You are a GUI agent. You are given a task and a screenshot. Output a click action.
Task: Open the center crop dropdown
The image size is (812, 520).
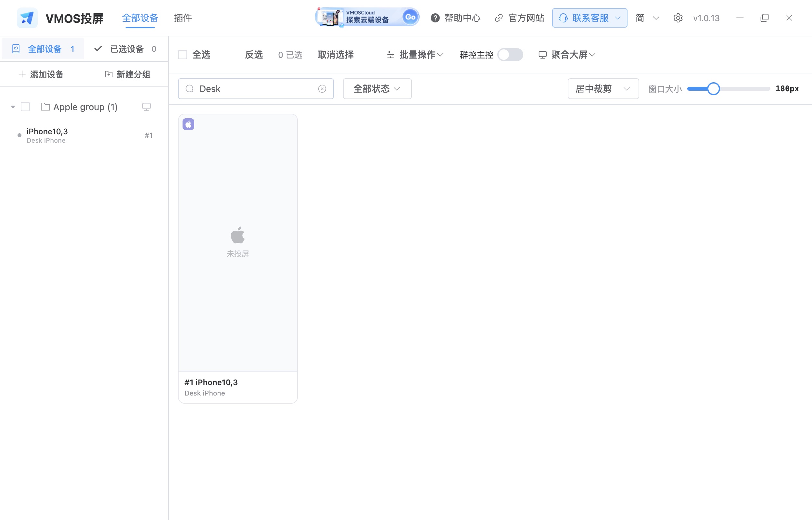[x=603, y=89]
